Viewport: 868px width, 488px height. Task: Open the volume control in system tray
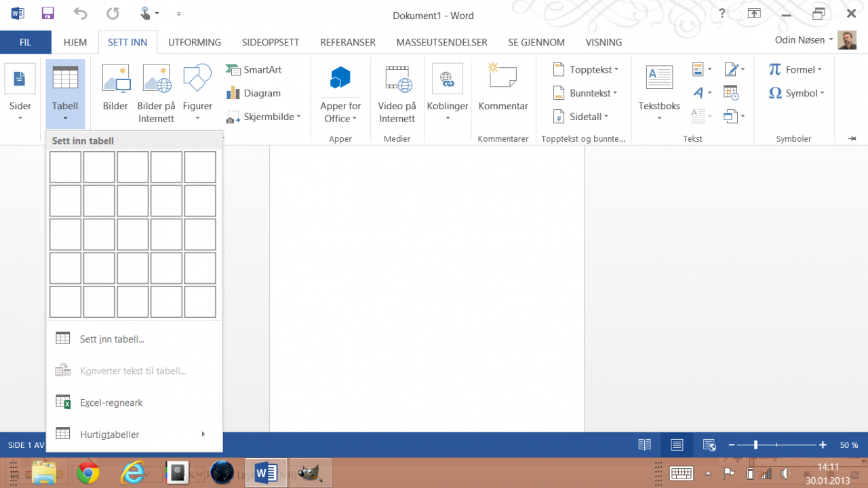coord(786,473)
